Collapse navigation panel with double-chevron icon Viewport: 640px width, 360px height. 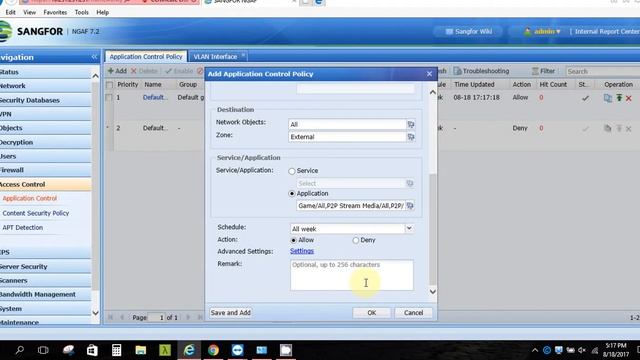pyautogui.click(x=94, y=57)
